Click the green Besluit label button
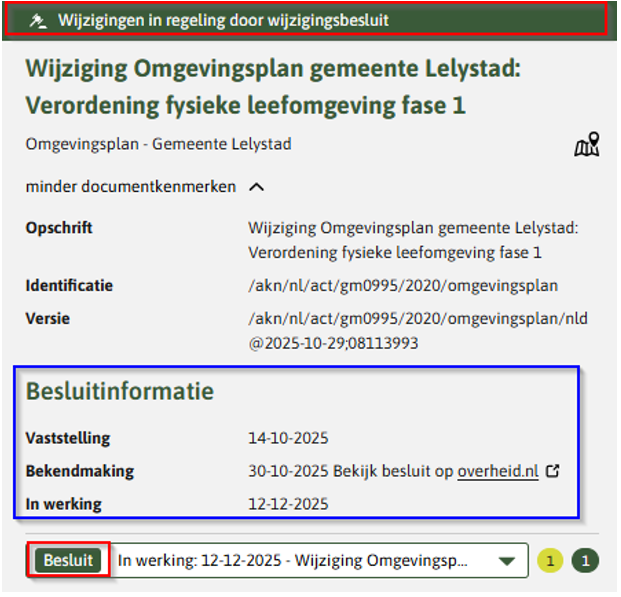This screenshot has height=597, width=621. 67,561
